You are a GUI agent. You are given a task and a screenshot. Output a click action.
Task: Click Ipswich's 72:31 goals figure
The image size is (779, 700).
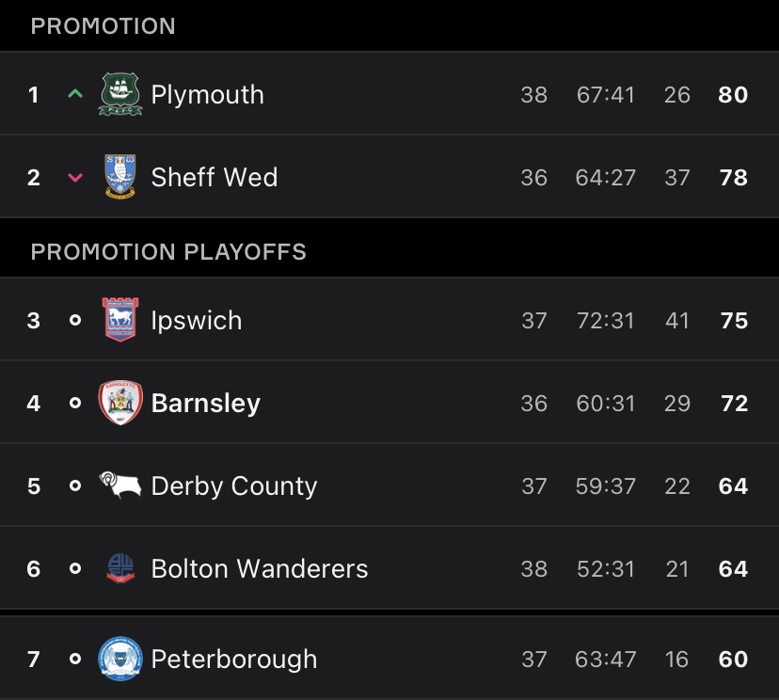coord(606,321)
